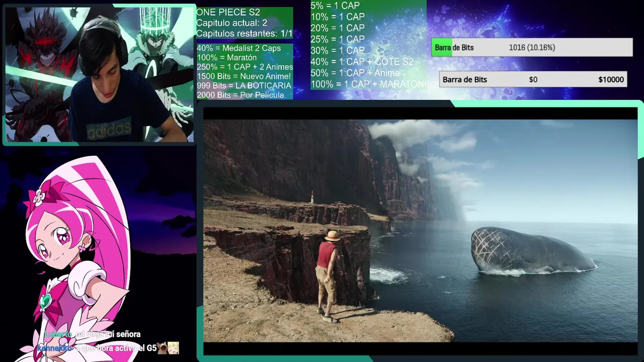Click the "40% = Medalist 2 Caps" line
644x362 pixels.
[238, 48]
